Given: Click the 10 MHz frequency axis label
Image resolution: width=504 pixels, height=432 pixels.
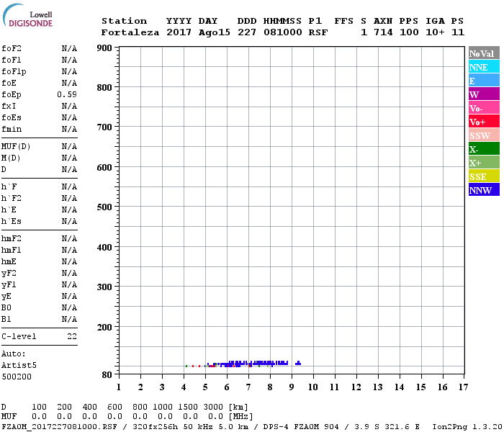Looking at the screenshot, I should point(313,387).
